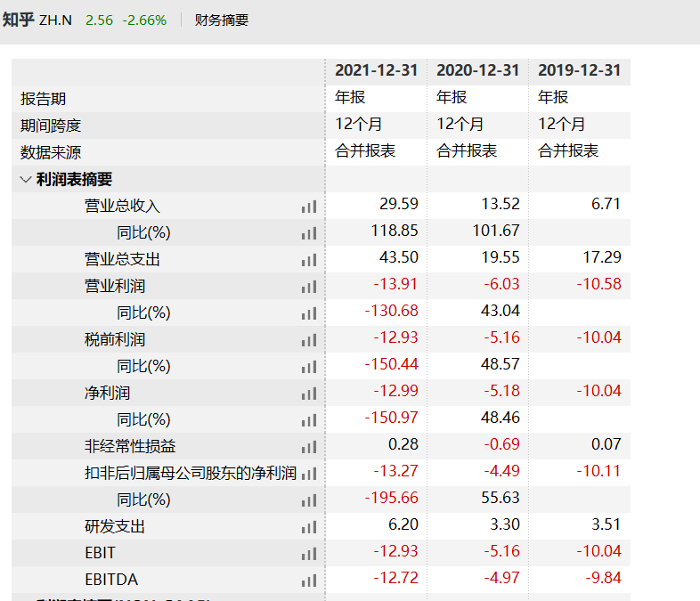700x601 pixels.
Task: Click the 研发支出 row label
Action: (x=115, y=527)
